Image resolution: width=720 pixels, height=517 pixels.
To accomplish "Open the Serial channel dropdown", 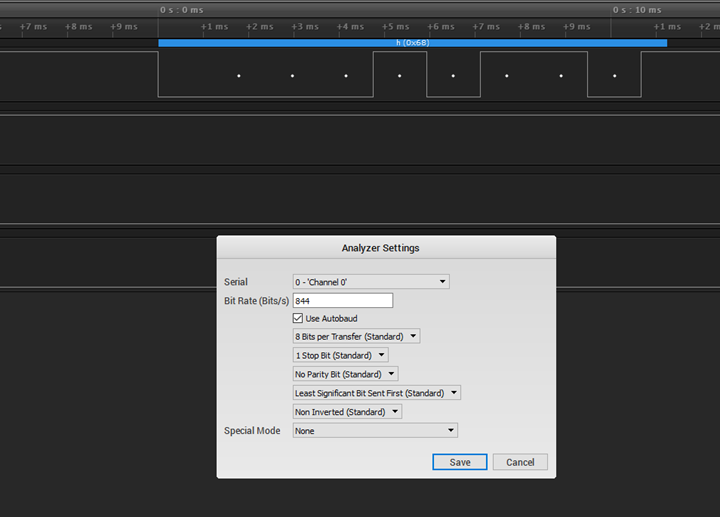I will point(370,282).
